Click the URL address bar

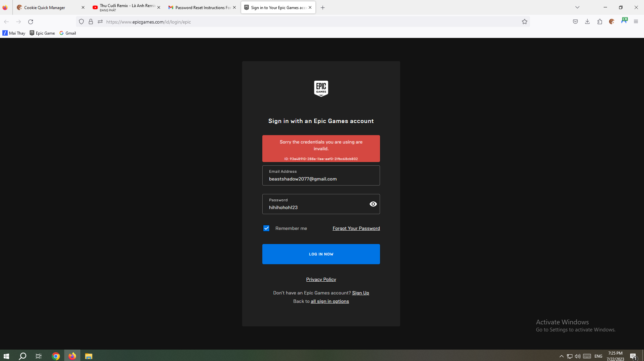tap(303, 22)
